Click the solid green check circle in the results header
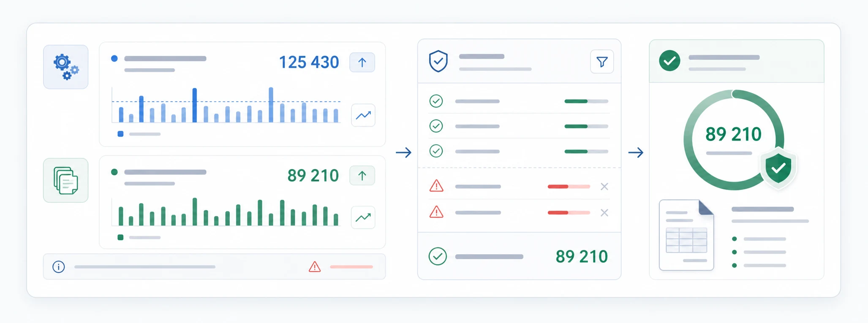This screenshot has width=868, height=323. (669, 61)
